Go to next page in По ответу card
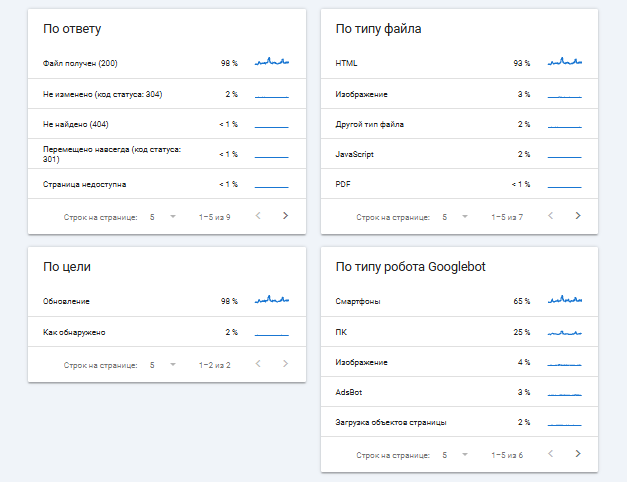The width and height of the screenshot is (627, 482). [x=285, y=215]
